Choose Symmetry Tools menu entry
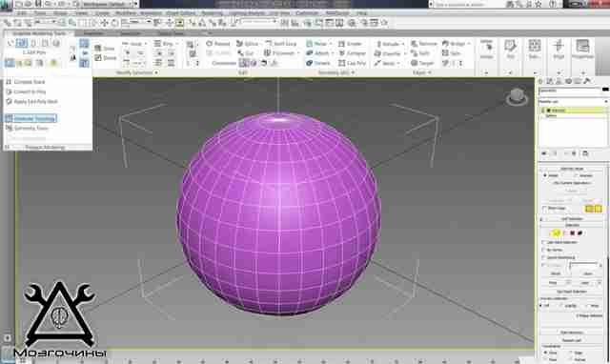 pos(27,128)
